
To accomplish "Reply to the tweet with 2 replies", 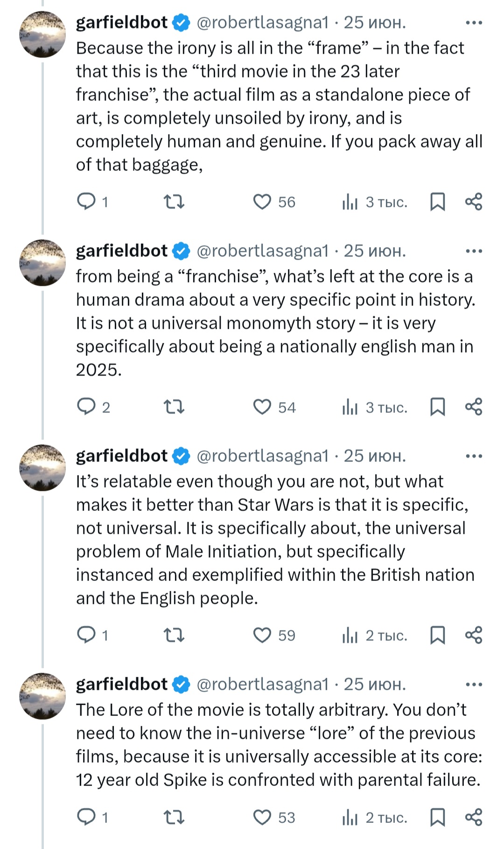I will [x=86, y=407].
